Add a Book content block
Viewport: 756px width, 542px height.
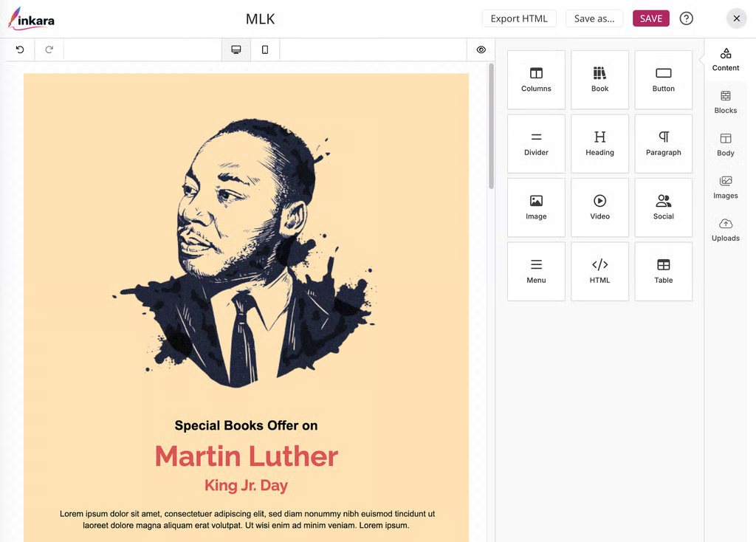pos(599,80)
